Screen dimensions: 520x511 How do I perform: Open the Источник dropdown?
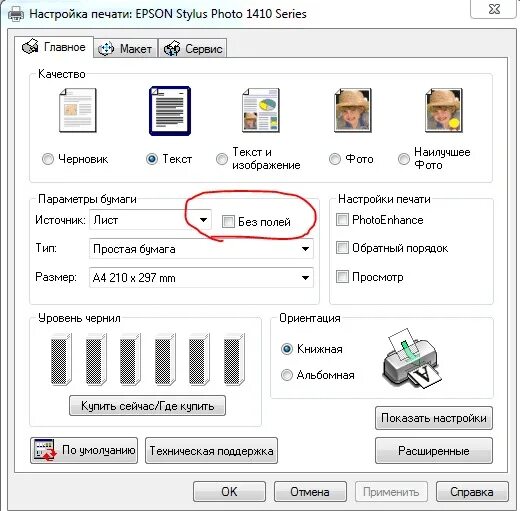click(150, 220)
